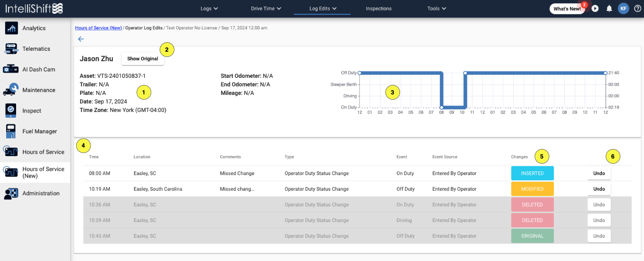The image size is (644, 261).
Task: Click the 02:19 On Duty total
Action: pos(614,107)
